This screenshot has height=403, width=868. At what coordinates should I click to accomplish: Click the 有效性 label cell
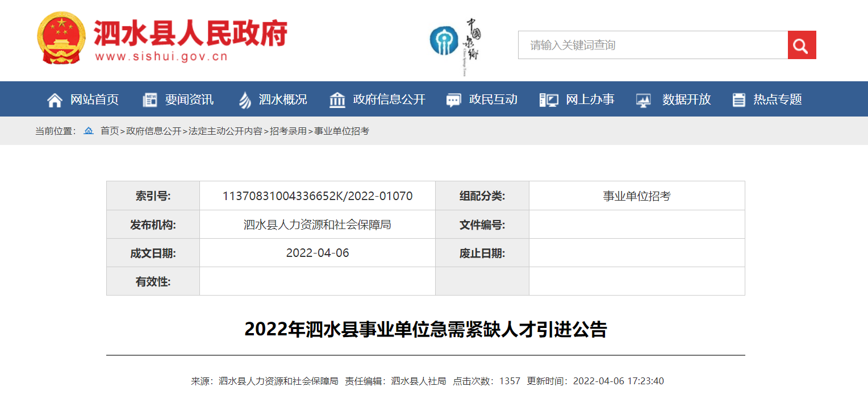tap(153, 281)
